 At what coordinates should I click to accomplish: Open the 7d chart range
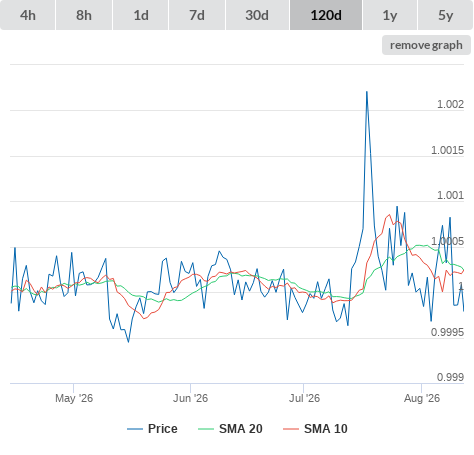(197, 15)
